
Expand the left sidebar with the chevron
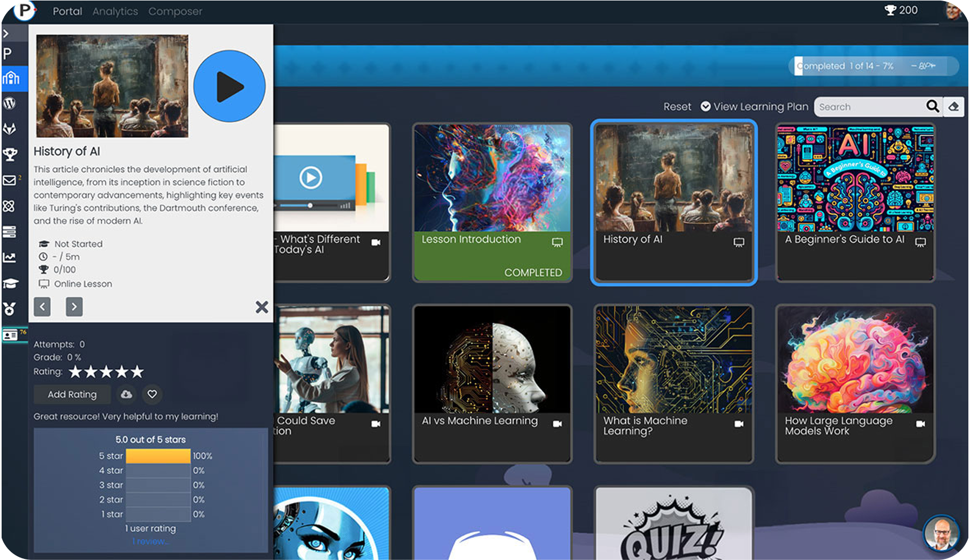(x=6, y=33)
